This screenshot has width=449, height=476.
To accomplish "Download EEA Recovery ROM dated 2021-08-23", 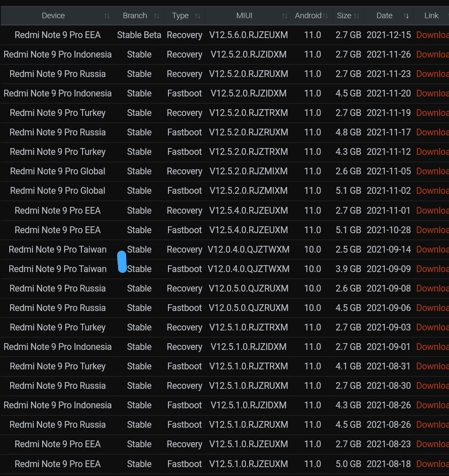I will pyautogui.click(x=432, y=444).
